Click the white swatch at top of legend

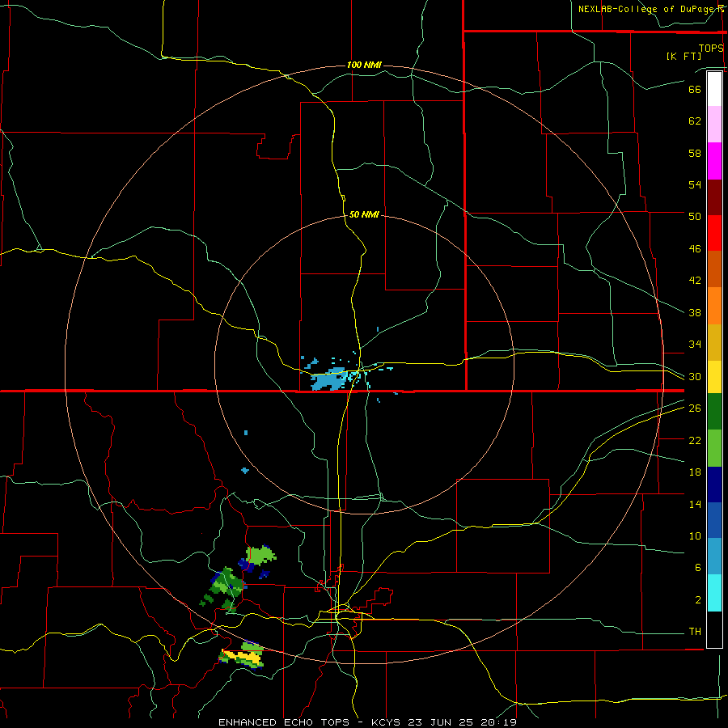(714, 89)
